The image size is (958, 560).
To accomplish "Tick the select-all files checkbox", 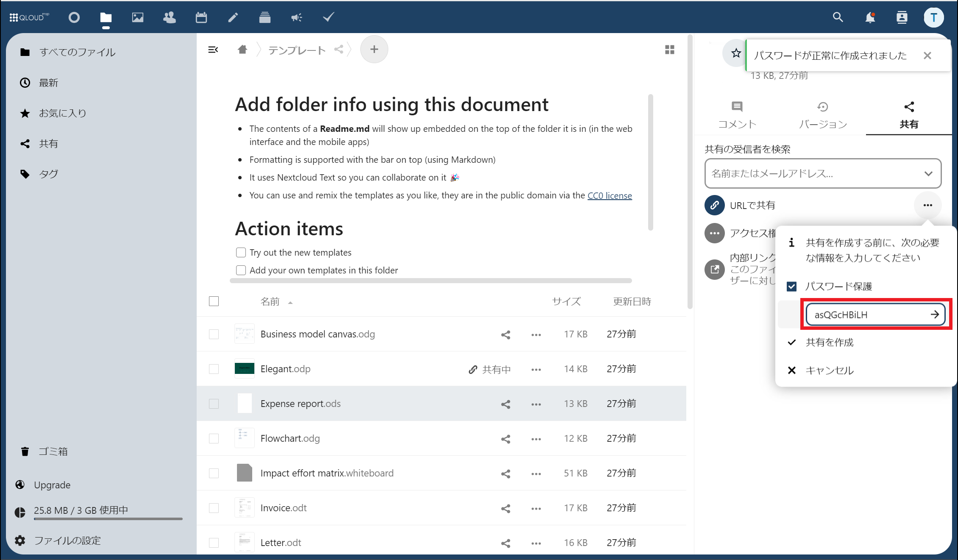I will click(214, 301).
